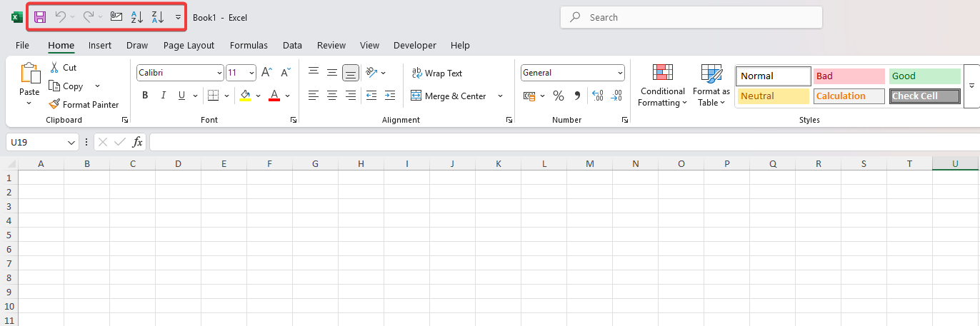Open Customize Quick Access Toolbar dropdown
The height and width of the screenshot is (326, 980).
click(178, 17)
